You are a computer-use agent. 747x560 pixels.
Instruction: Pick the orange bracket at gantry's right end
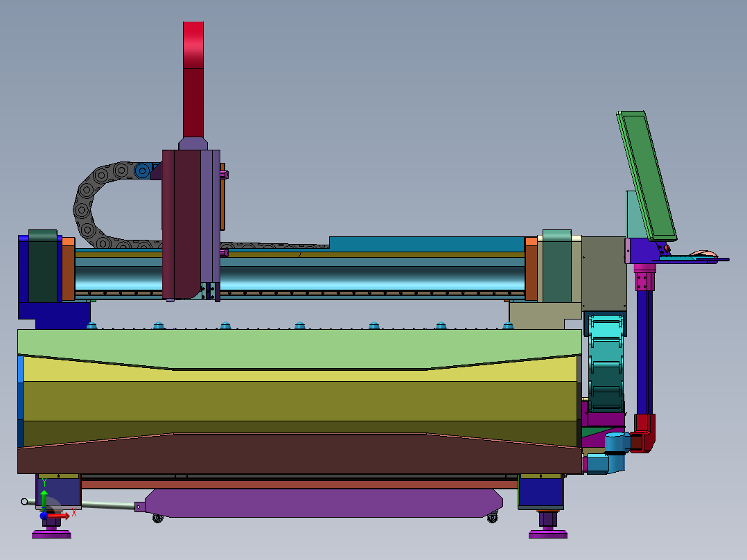531,269
